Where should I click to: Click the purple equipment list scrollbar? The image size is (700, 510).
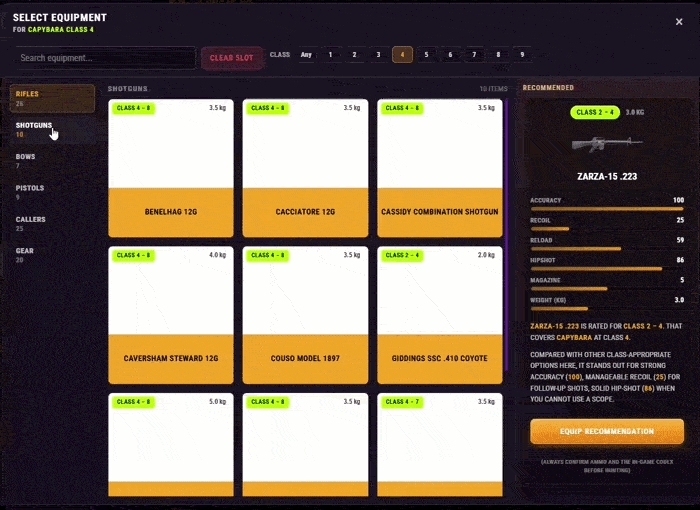(506, 234)
